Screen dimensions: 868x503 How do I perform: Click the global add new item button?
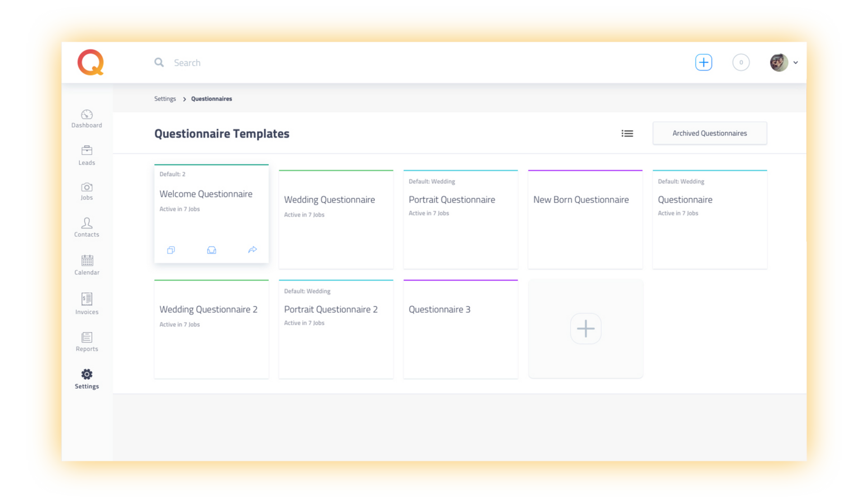pyautogui.click(x=703, y=62)
